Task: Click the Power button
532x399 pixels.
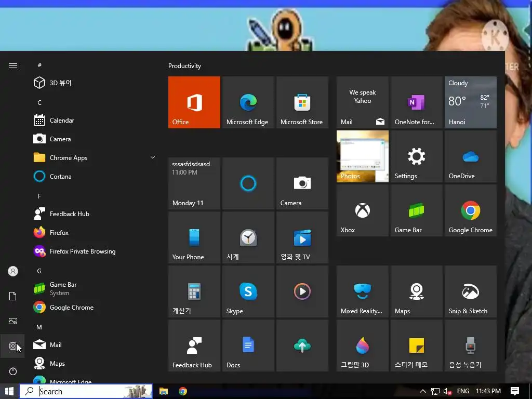Action: point(13,371)
